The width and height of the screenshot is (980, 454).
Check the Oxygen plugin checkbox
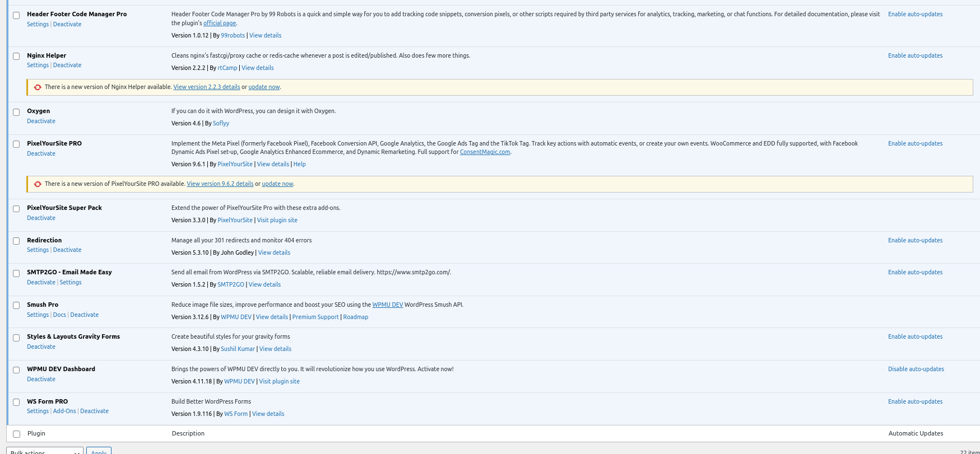[x=16, y=112]
